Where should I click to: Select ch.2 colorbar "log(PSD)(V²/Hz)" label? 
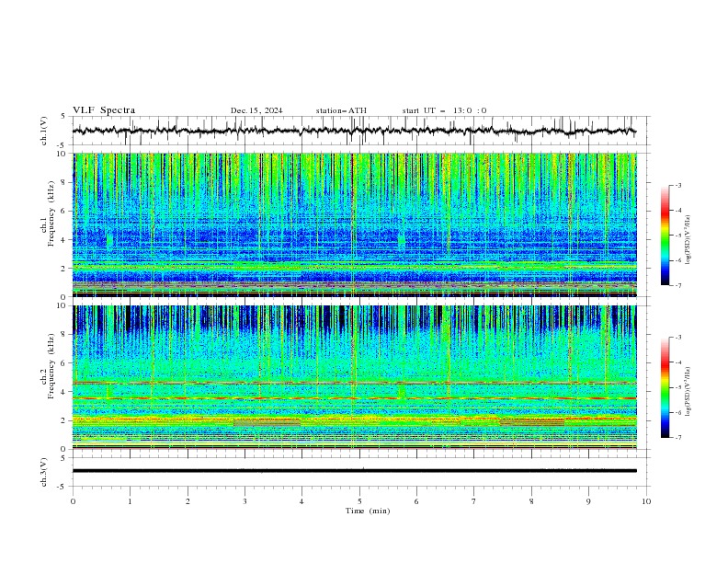(688, 392)
